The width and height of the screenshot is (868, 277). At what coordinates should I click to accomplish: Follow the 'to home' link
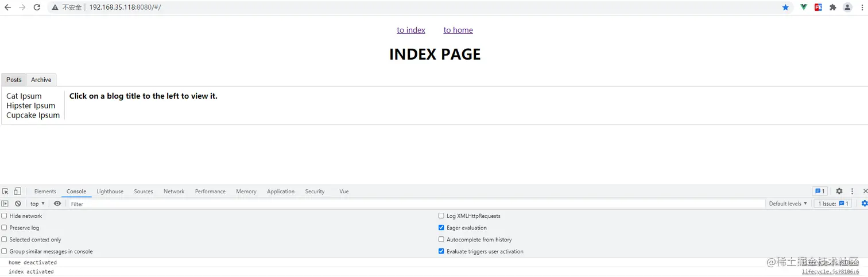coord(458,30)
